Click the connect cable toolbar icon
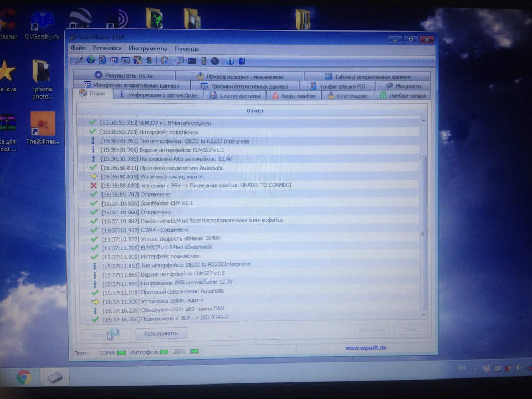Screen dimensions: 532x399 79,60
